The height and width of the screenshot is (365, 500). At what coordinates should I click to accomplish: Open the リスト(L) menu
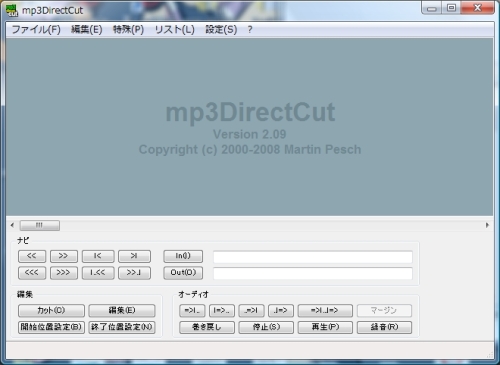pyautogui.click(x=175, y=30)
